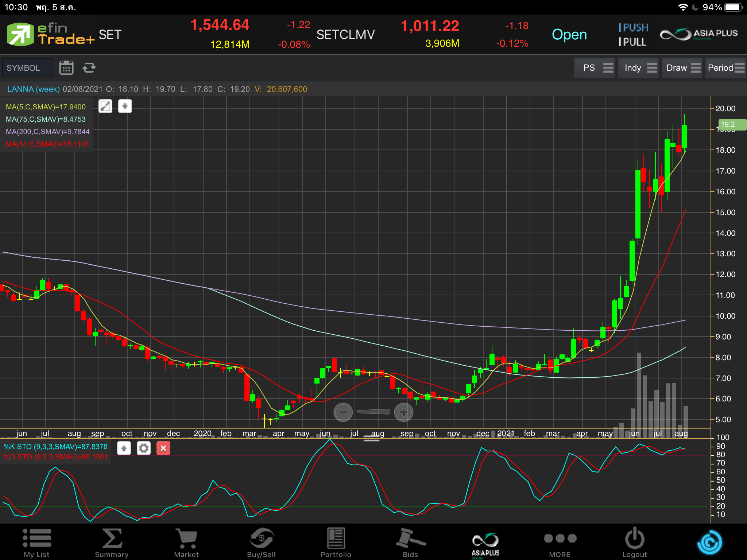Tap the zoom slider bar

click(373, 412)
